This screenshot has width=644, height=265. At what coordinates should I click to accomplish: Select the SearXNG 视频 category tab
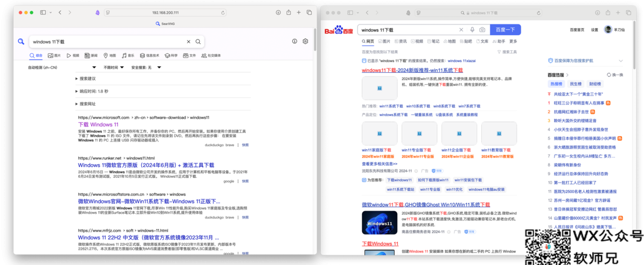click(72, 56)
